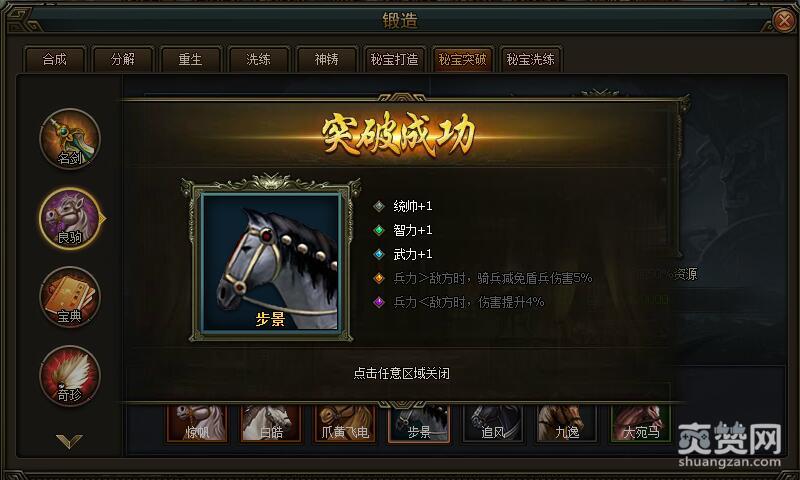Viewport: 800px width, 480px height.
Task: Click 点击任意区域关闭 to dismiss popup
Action: point(402,373)
